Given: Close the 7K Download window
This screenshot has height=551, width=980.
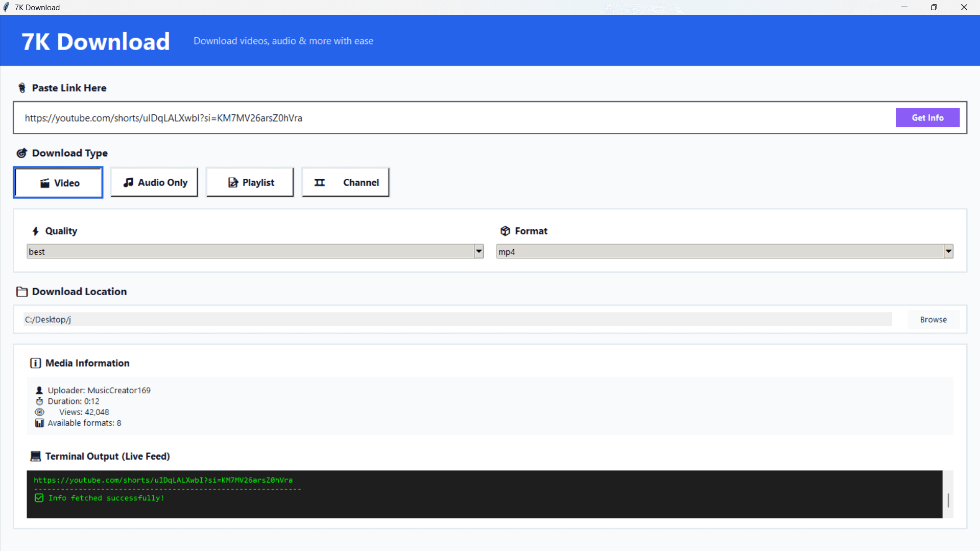Looking at the screenshot, I should click(964, 7).
